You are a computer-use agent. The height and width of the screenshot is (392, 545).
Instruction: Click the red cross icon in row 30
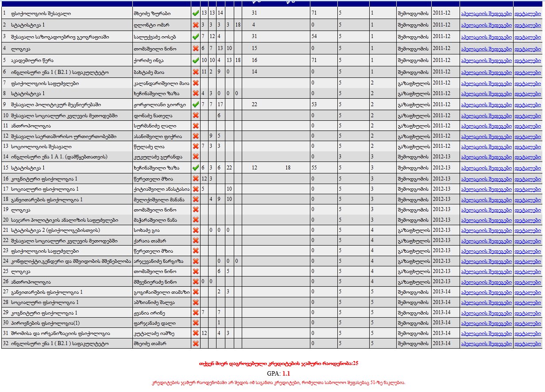[195, 323]
